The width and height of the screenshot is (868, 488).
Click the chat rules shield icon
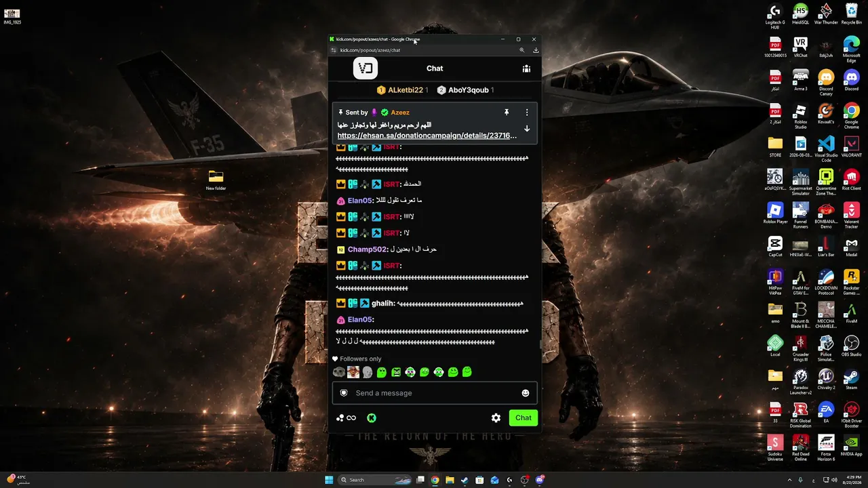[x=343, y=393]
